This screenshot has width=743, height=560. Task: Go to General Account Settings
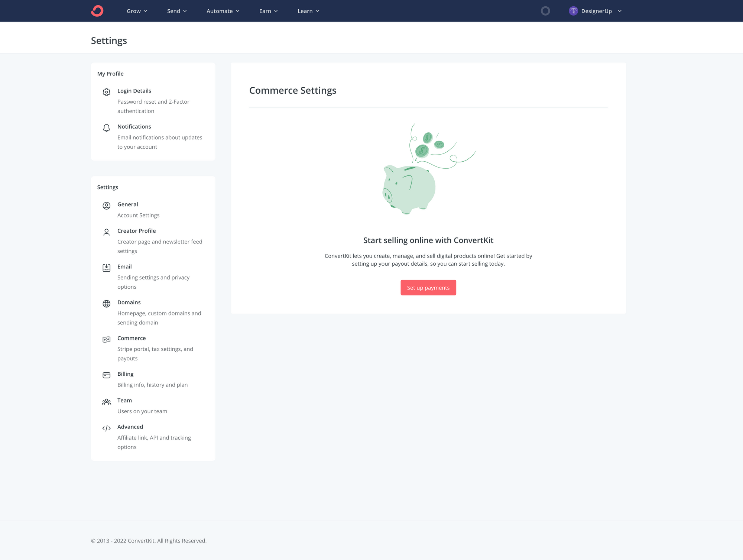[x=128, y=204]
